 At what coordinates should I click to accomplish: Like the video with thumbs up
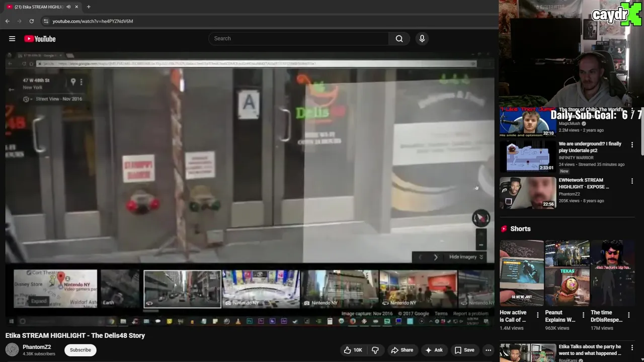coord(353,350)
